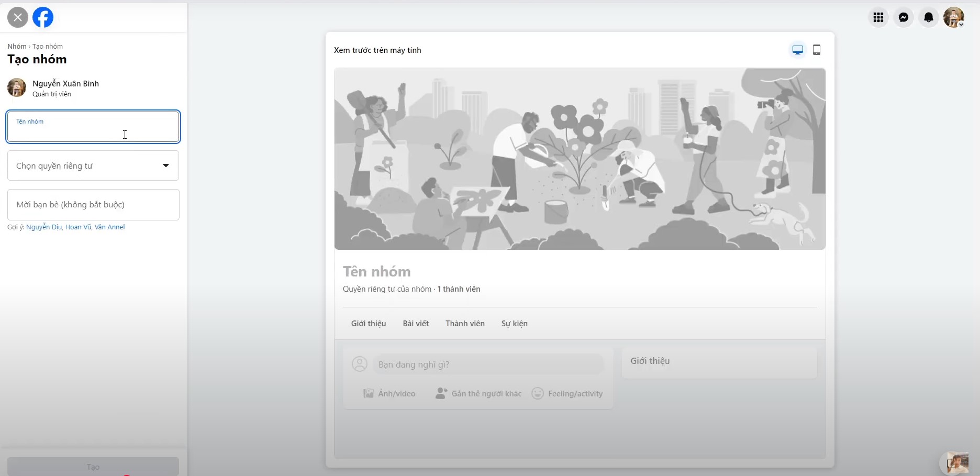
Task: Click the close X icon top left
Action: click(17, 17)
